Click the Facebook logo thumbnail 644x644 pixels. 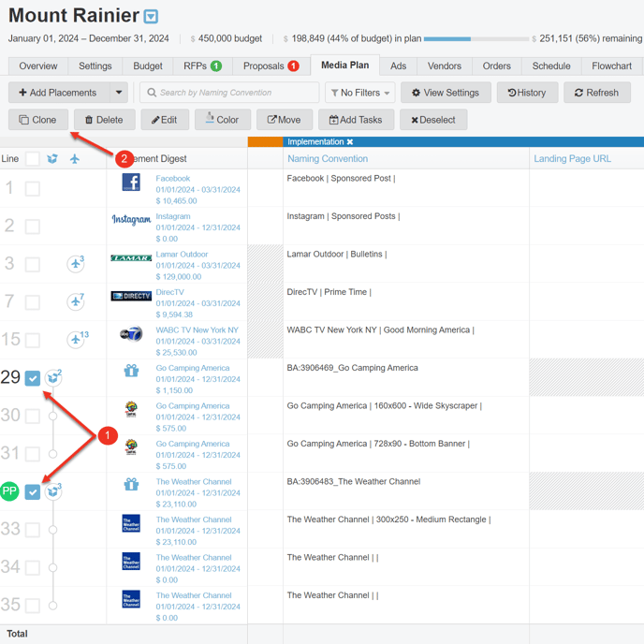click(131, 182)
